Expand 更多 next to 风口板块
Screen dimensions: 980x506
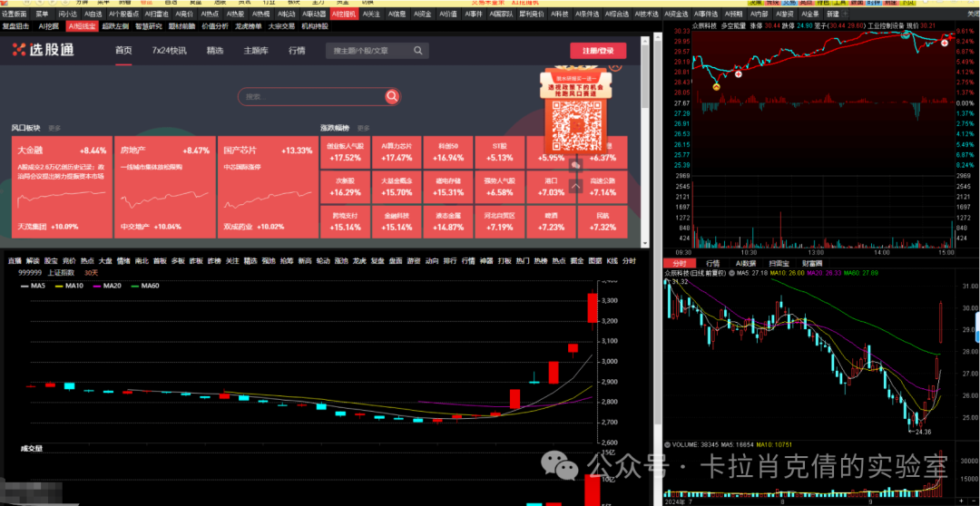pyautogui.click(x=54, y=128)
